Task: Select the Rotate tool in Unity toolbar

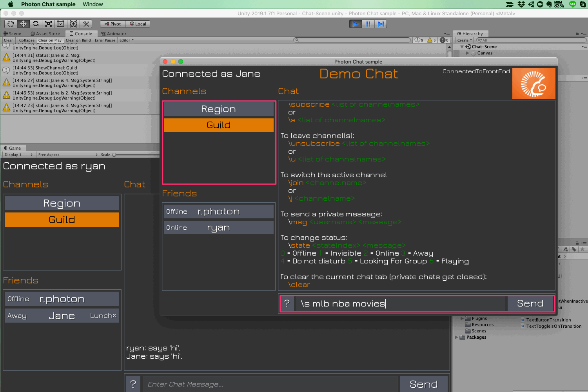Action: coord(36,24)
